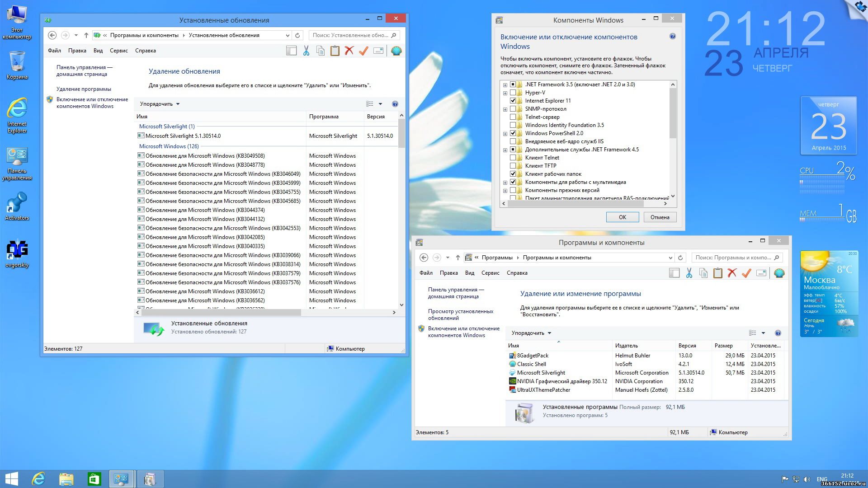Open address bar history dropdown in Programs and Components
Viewport: 868px width, 488px height.
[x=670, y=258]
